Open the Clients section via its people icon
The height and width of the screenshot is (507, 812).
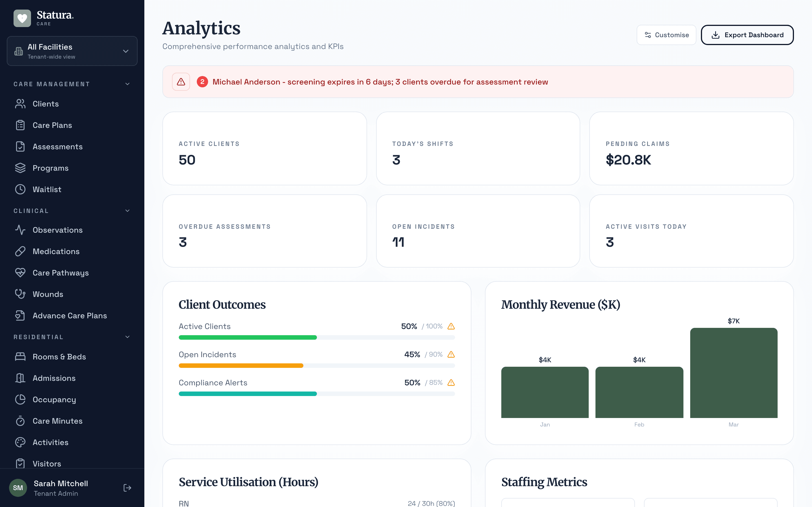(x=20, y=104)
